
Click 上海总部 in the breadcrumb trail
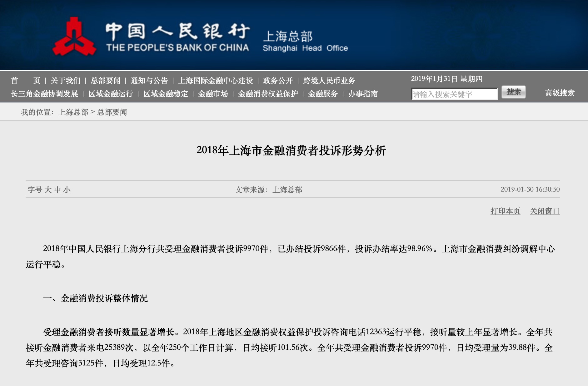(73, 112)
